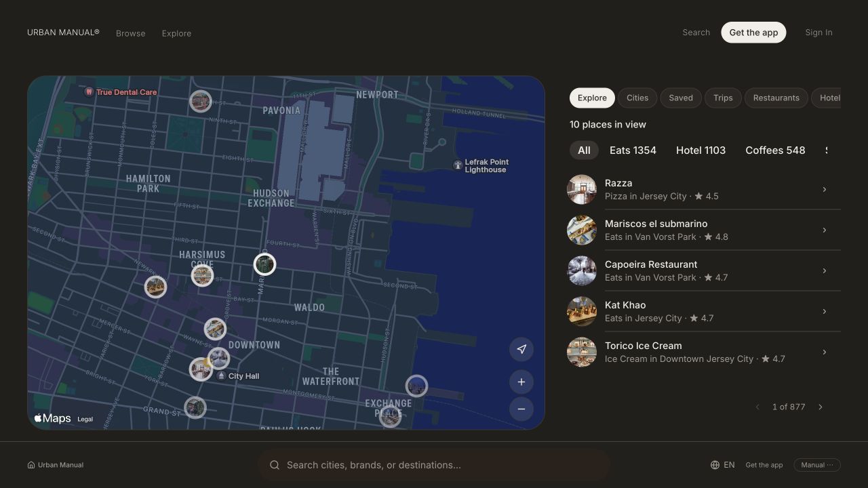Switch to the Cities tab
This screenshot has width=868, height=488.
coord(637,98)
